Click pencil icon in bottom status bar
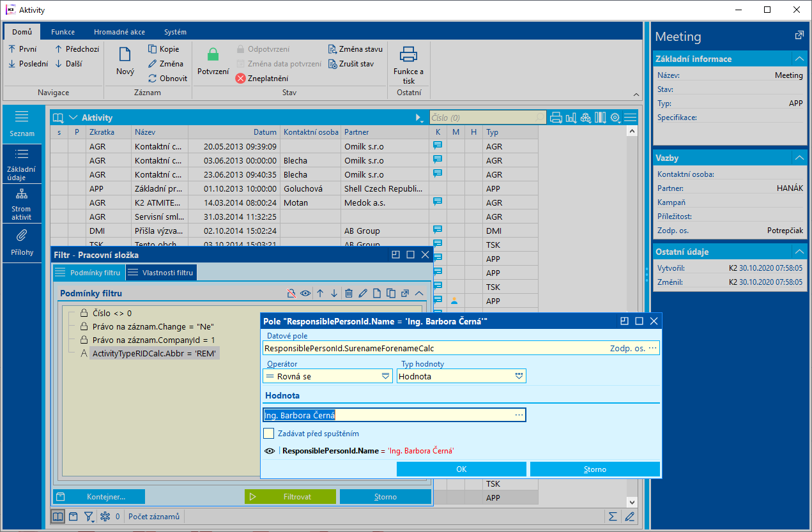Image resolution: width=812 pixels, height=532 pixels. tap(630, 516)
